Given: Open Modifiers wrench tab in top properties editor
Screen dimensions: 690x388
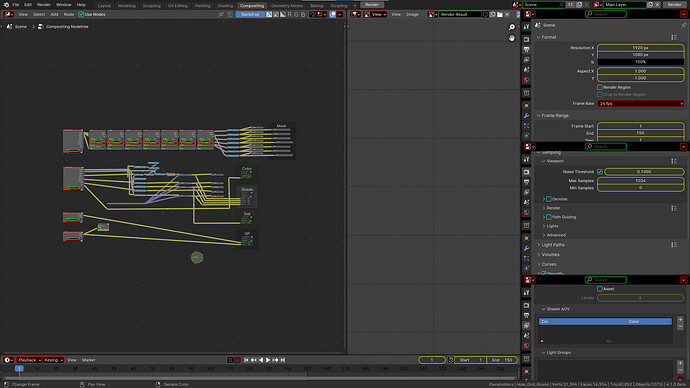Looking at the screenshot, I should 526,116.
